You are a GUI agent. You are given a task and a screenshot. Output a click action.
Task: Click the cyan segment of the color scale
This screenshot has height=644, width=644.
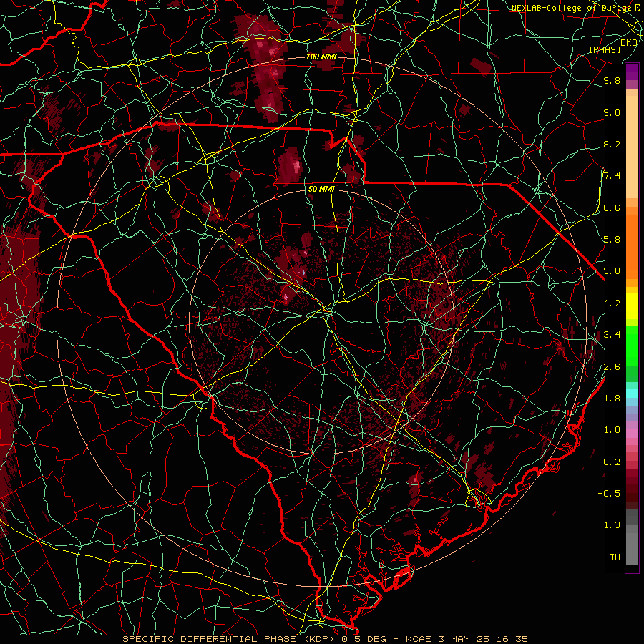coord(632,394)
